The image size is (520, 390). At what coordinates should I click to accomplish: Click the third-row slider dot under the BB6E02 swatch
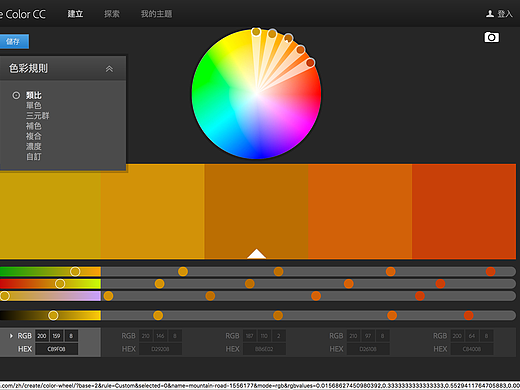[210, 296]
